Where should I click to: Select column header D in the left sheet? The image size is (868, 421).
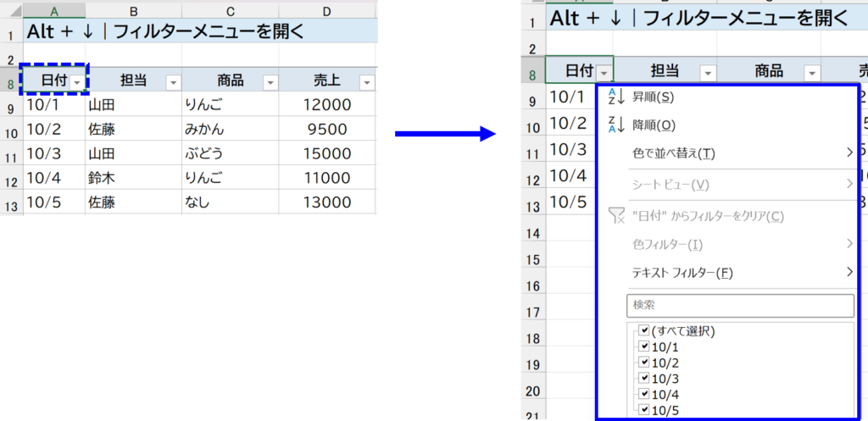(x=327, y=11)
